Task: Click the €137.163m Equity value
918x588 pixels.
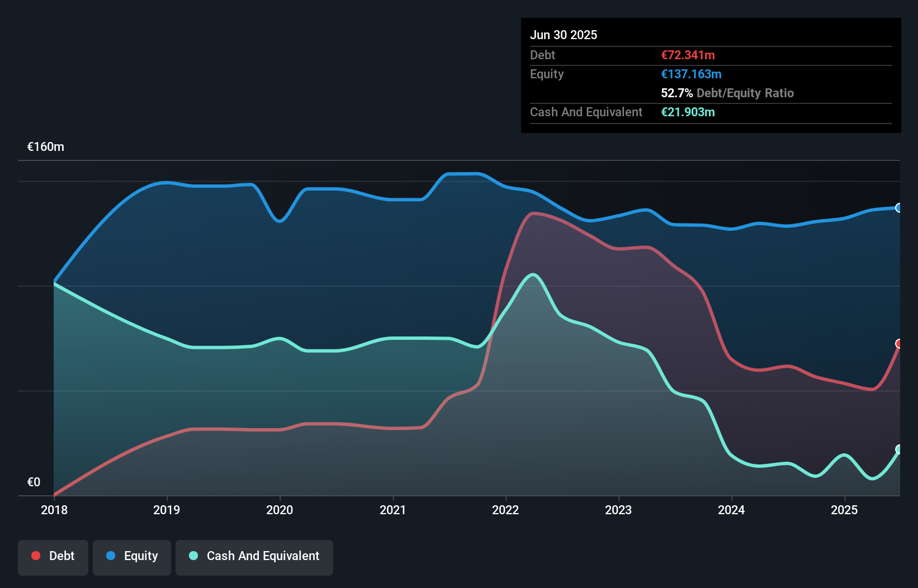Action: [x=691, y=74]
